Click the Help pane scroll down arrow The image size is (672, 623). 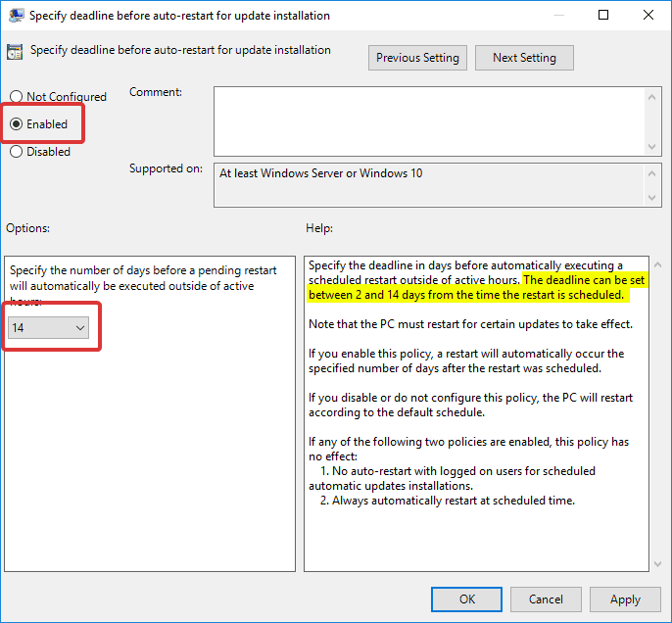click(657, 564)
